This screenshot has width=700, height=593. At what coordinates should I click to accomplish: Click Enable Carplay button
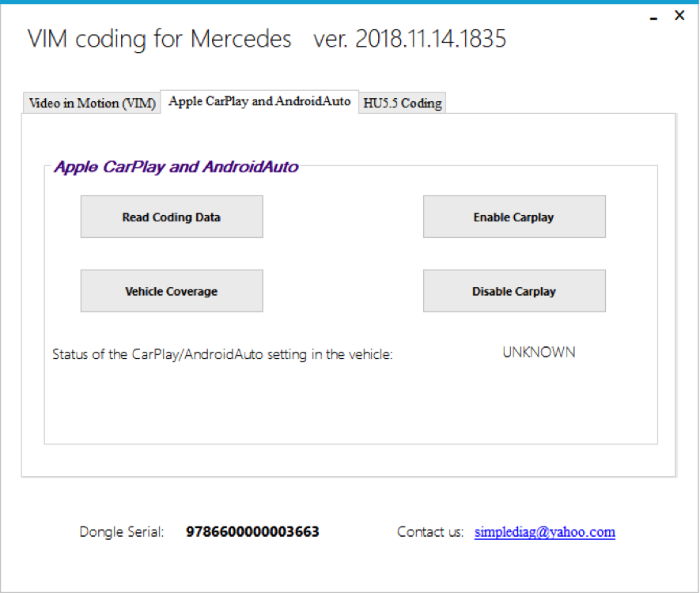[514, 217]
